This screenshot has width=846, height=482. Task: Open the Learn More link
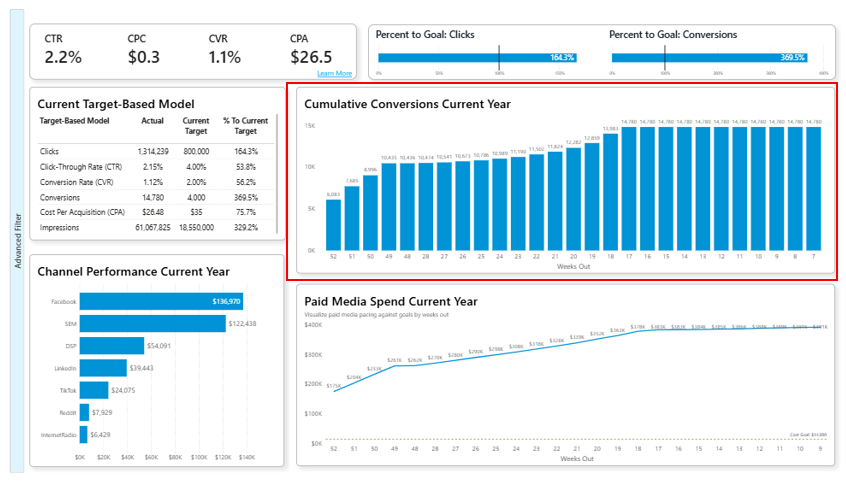[x=334, y=73]
